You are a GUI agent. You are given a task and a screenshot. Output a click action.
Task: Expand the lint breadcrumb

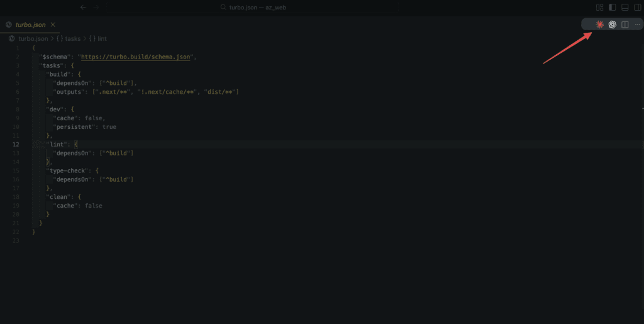(x=101, y=38)
